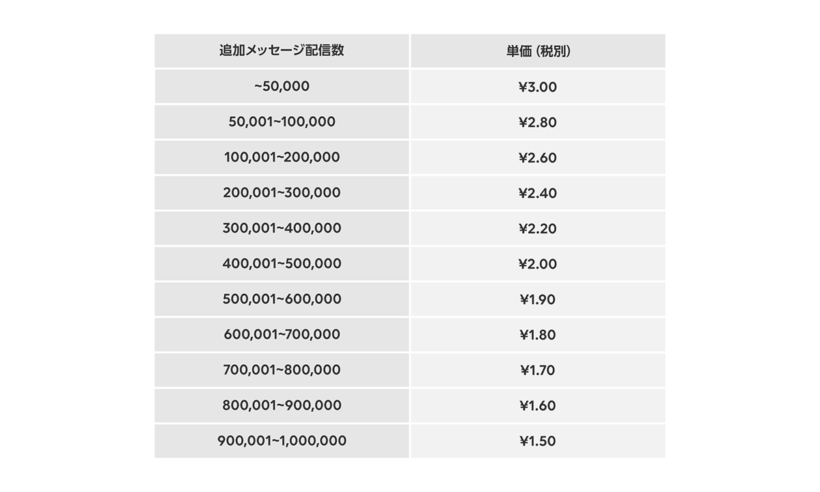Click the 単価 (税別) column header

pos(538,51)
